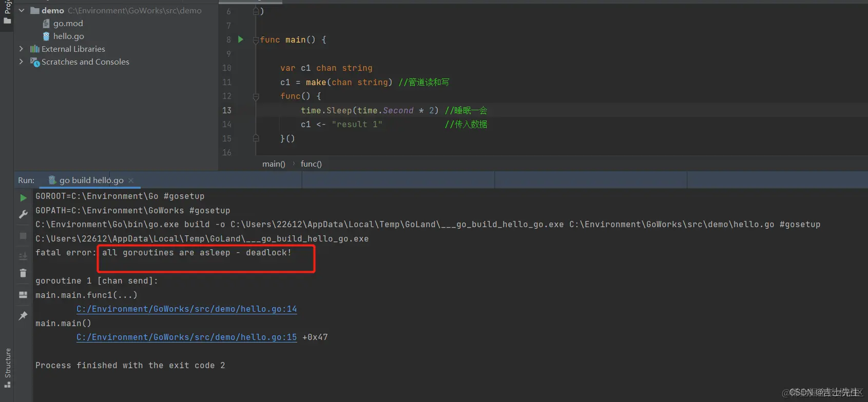
Task: Click the stop process square icon
Action: (x=23, y=236)
